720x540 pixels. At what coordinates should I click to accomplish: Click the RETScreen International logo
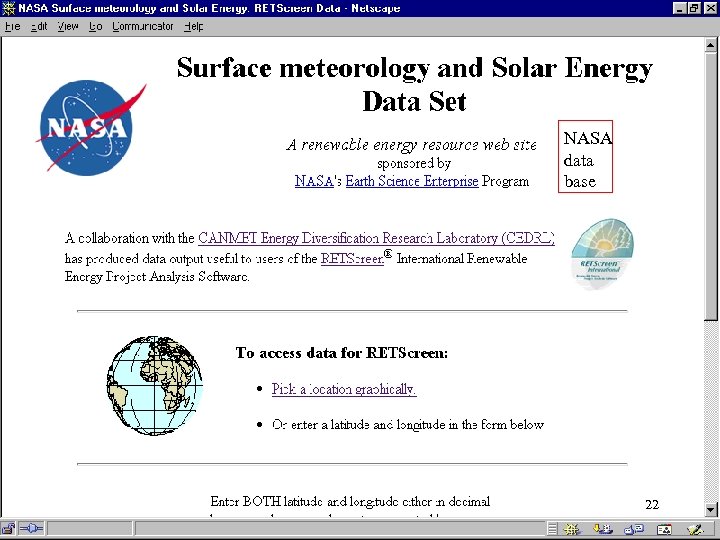[x=602, y=253]
